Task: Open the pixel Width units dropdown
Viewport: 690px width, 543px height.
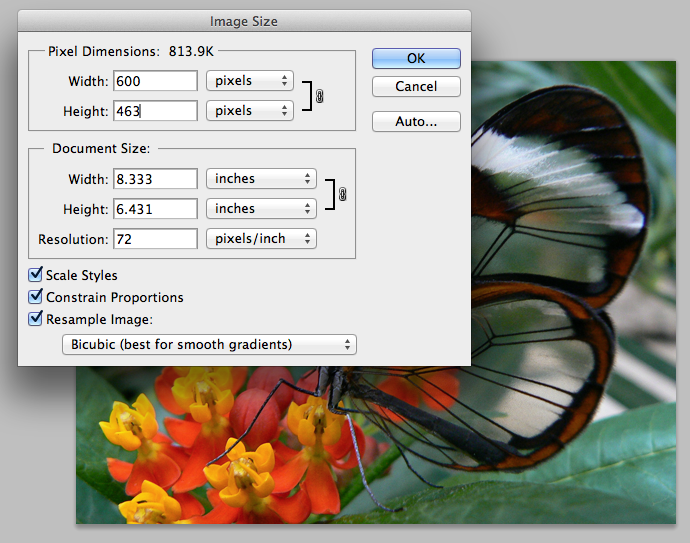Action: tap(250, 81)
